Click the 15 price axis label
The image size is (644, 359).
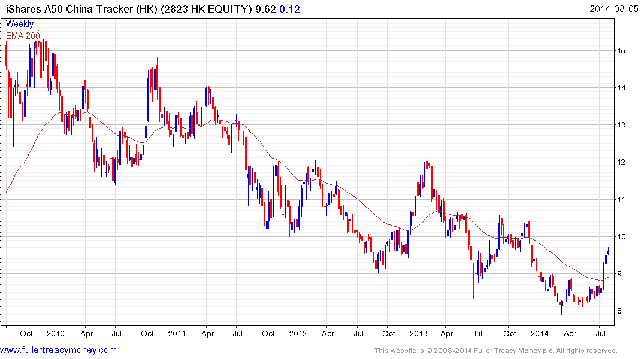[621, 50]
